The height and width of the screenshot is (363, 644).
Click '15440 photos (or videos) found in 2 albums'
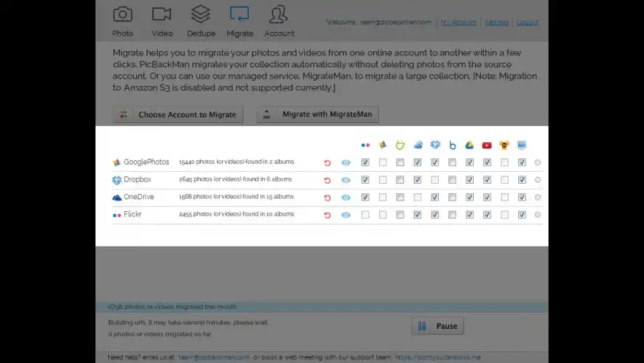pos(237,161)
